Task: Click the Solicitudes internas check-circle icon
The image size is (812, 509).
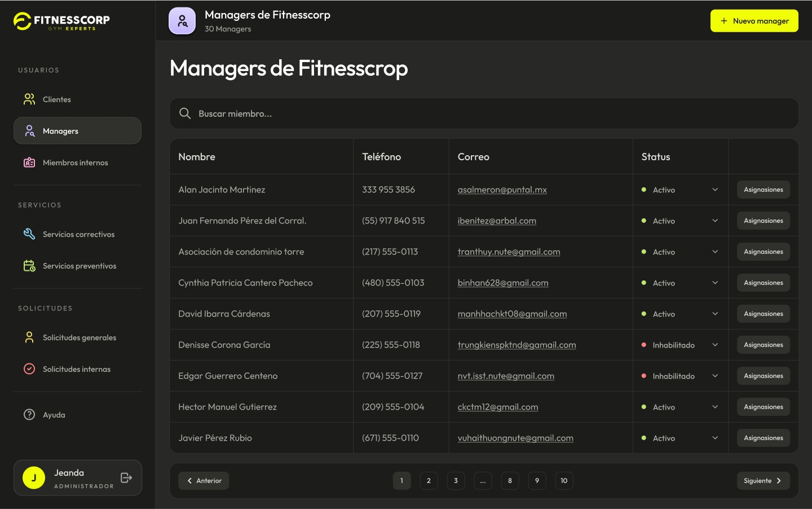Action: [x=29, y=369]
